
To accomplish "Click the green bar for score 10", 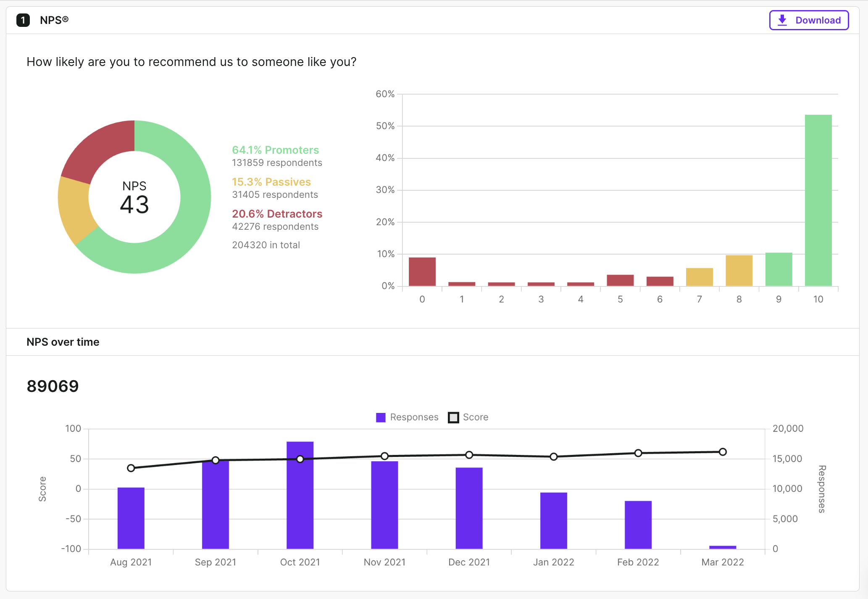I will click(x=818, y=200).
